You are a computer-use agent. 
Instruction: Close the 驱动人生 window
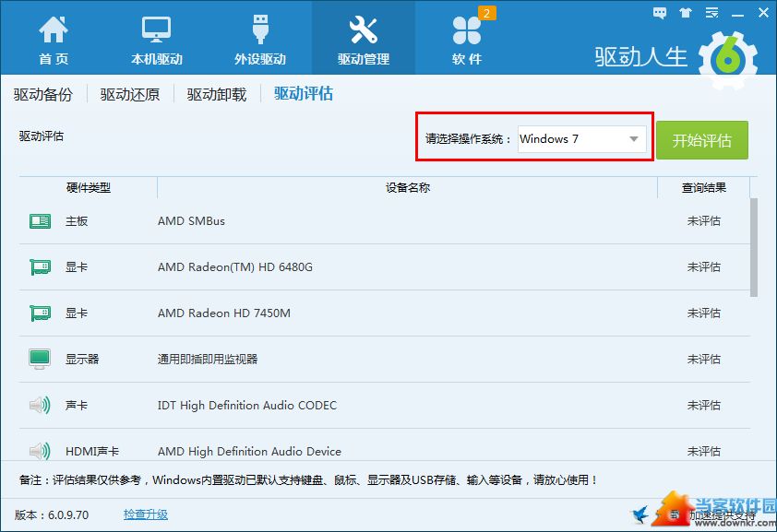click(x=764, y=13)
